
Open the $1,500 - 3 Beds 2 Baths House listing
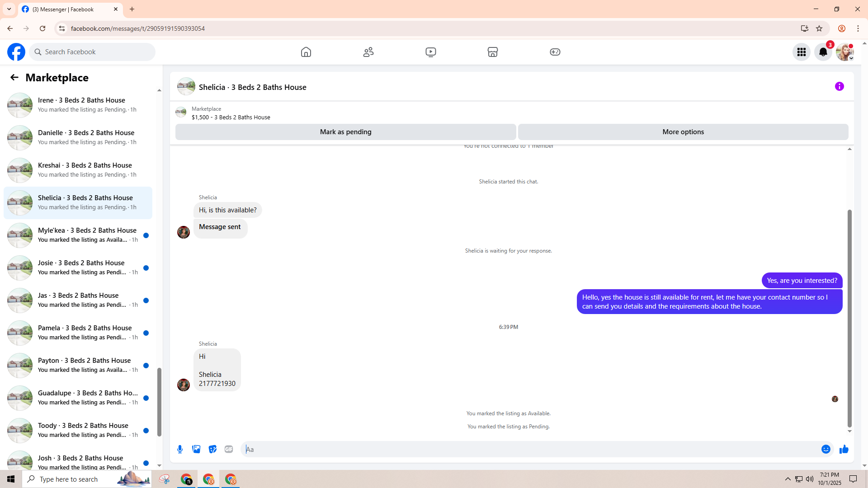(x=231, y=117)
